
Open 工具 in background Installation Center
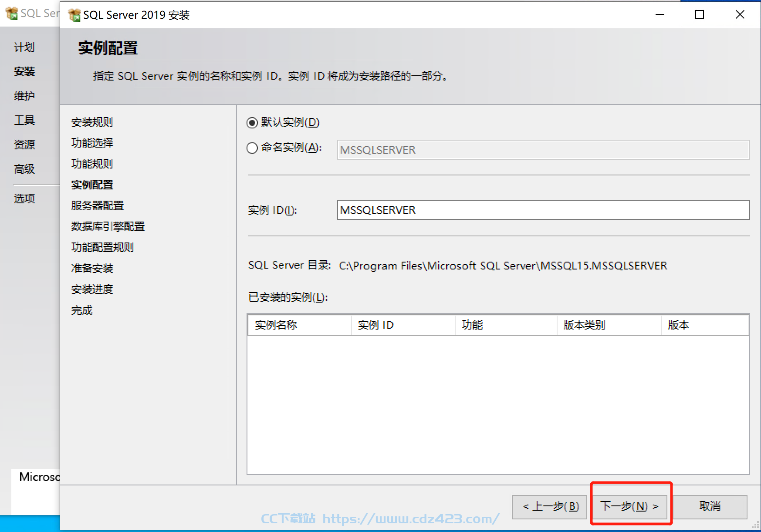tap(24, 120)
